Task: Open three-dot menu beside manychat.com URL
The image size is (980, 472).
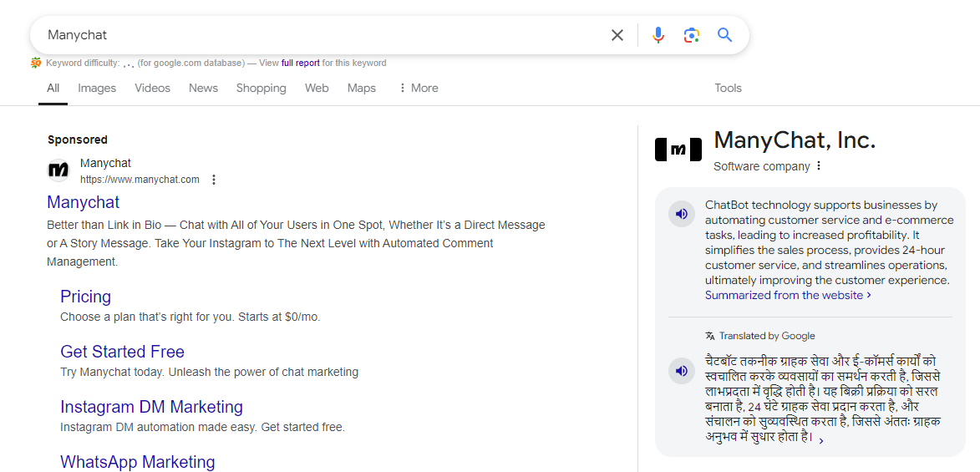Action: click(x=214, y=180)
